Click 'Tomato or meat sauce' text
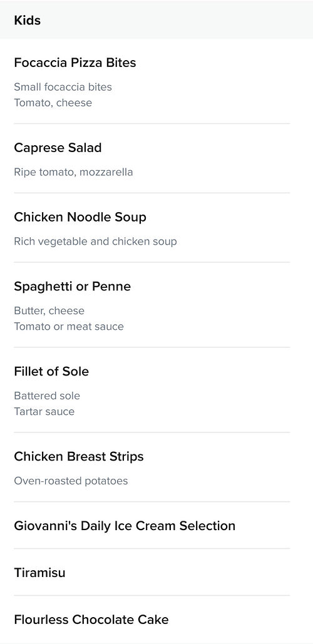 [69, 327]
